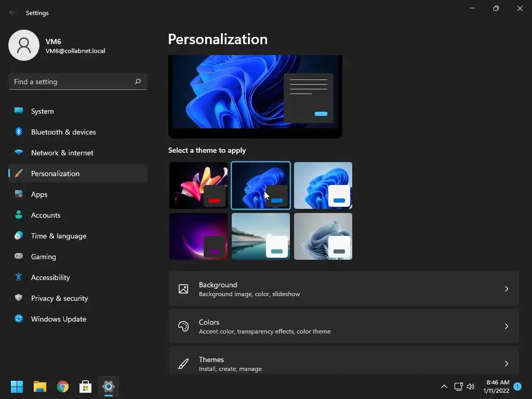This screenshot has height=399, width=532.
Task: Click the back arrow next to Settings title
Action: (12, 12)
